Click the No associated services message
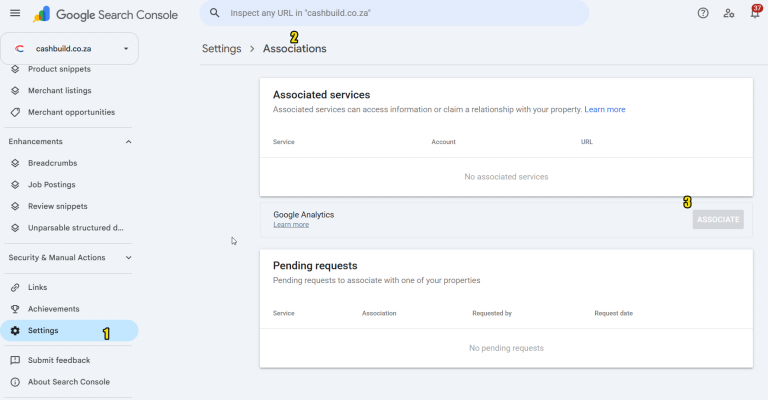Image resolution: width=768 pixels, height=400 pixels. coord(506,177)
